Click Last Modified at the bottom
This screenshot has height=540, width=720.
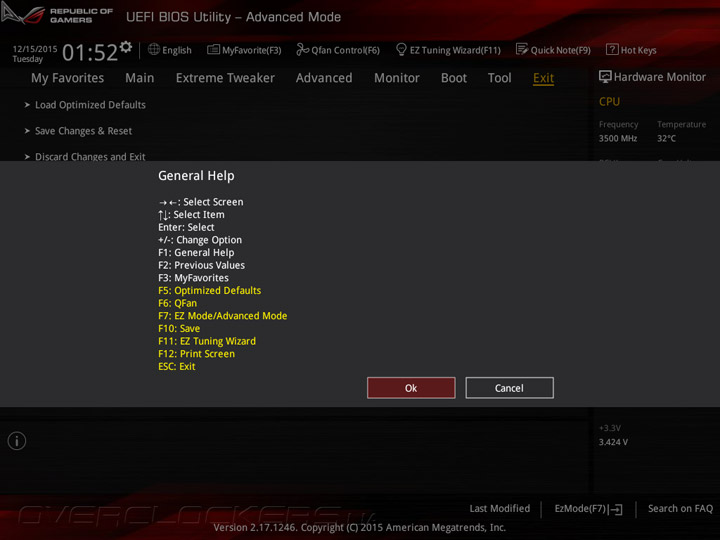click(500, 508)
